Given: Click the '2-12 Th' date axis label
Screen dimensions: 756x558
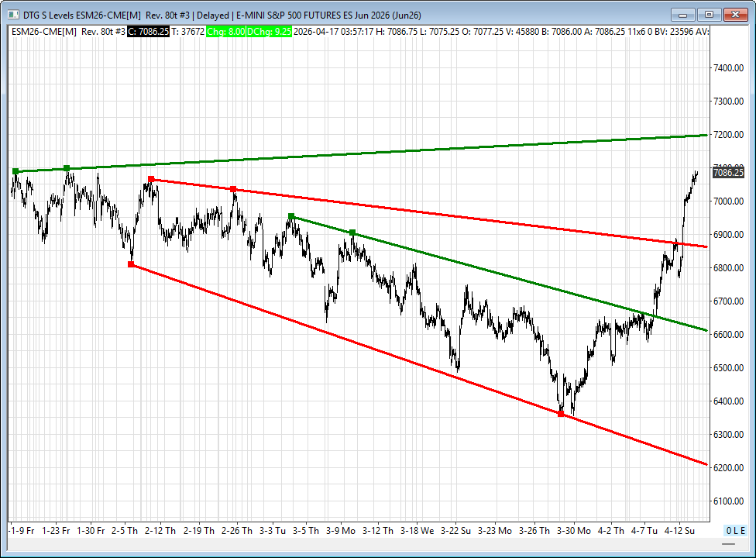Looking at the screenshot, I should 160,531.
